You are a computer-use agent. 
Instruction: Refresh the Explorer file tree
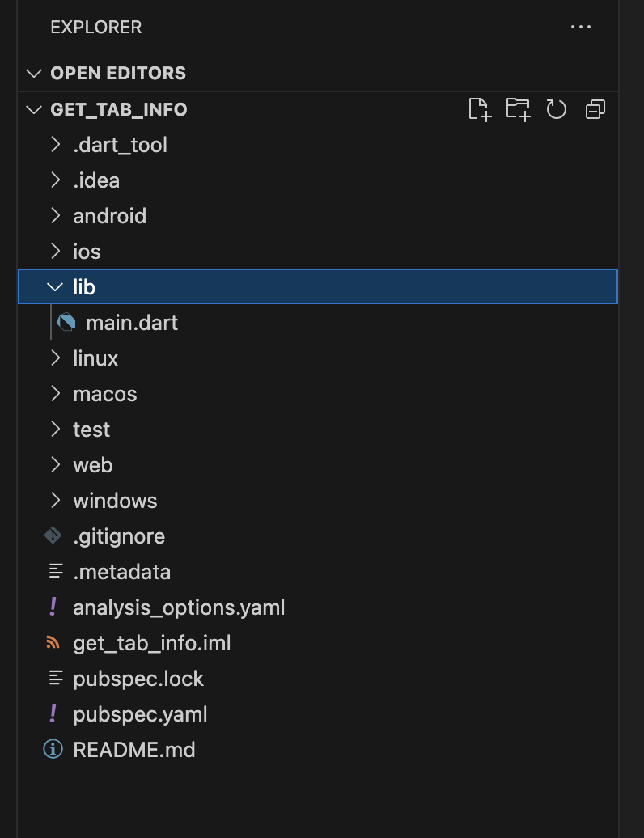pyautogui.click(x=557, y=109)
